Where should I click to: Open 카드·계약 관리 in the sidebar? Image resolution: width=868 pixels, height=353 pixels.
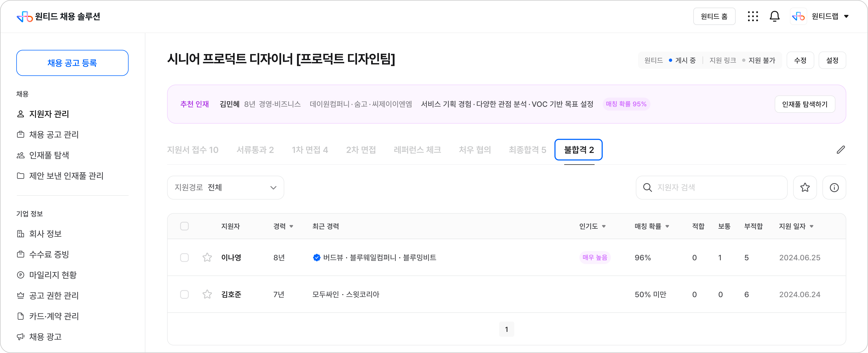point(54,316)
